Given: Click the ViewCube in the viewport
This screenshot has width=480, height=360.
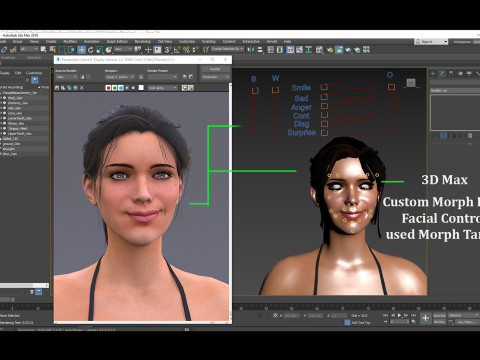Looking at the screenshot, I should click(411, 83).
